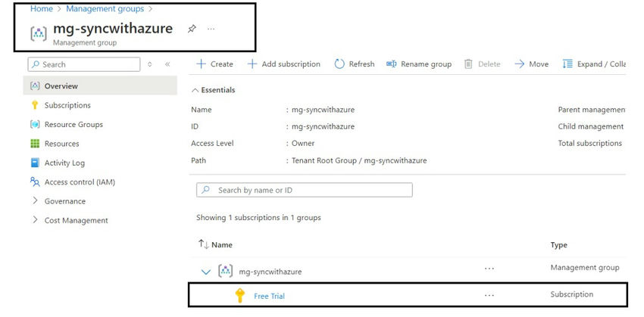Click the Delete trash can icon

click(x=468, y=64)
